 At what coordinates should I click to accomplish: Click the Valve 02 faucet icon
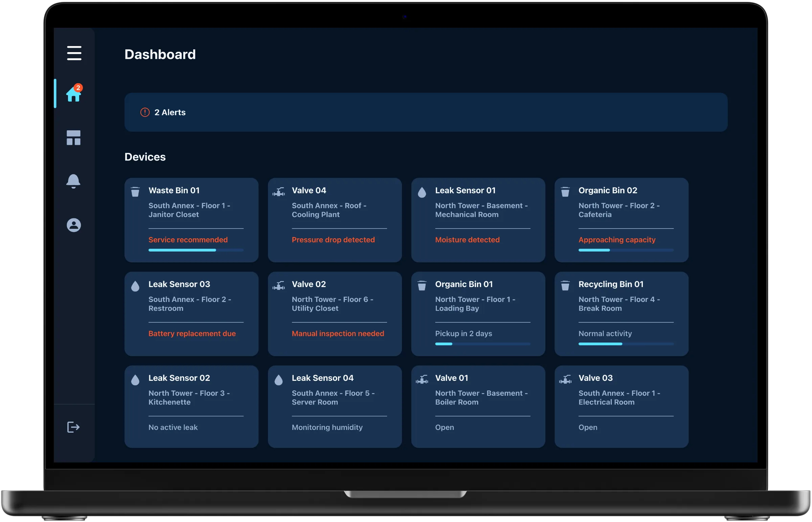tap(279, 286)
